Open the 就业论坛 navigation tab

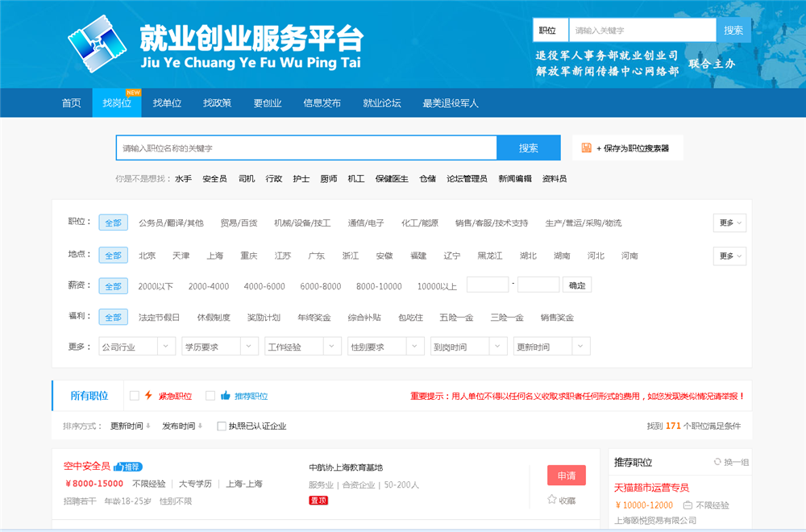click(381, 103)
